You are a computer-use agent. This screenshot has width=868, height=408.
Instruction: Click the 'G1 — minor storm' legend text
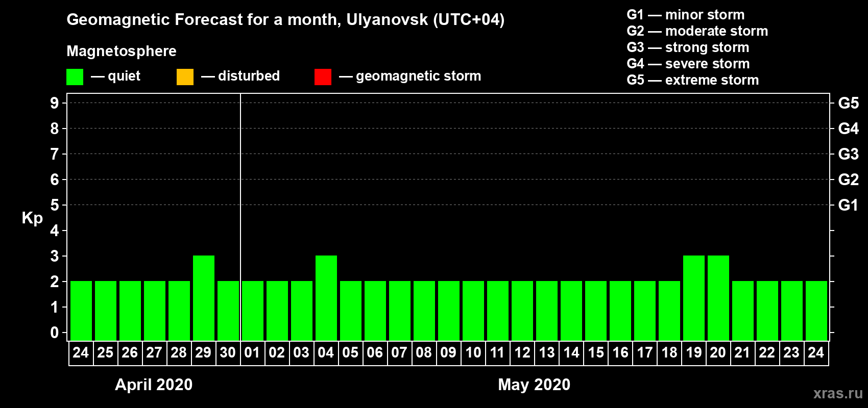(x=686, y=15)
